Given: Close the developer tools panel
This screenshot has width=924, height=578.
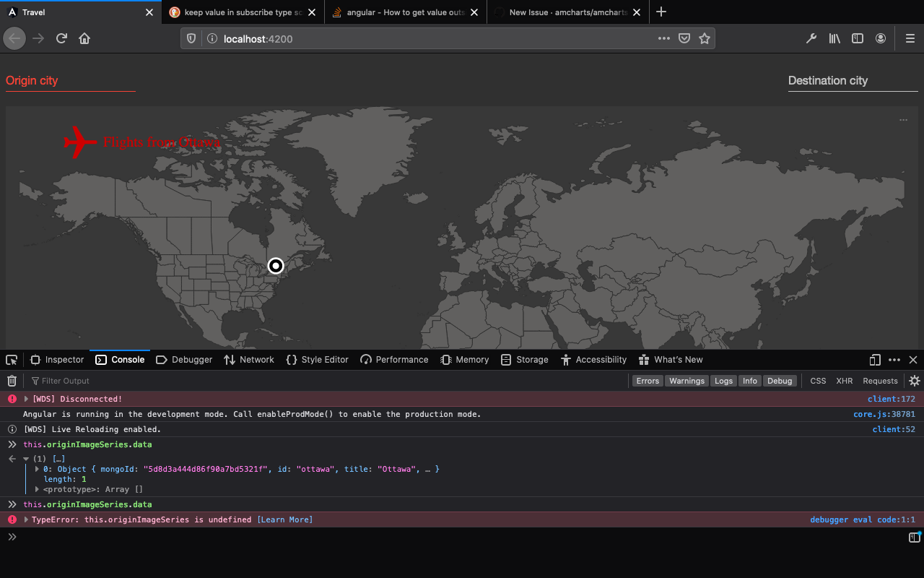Looking at the screenshot, I should coord(913,359).
